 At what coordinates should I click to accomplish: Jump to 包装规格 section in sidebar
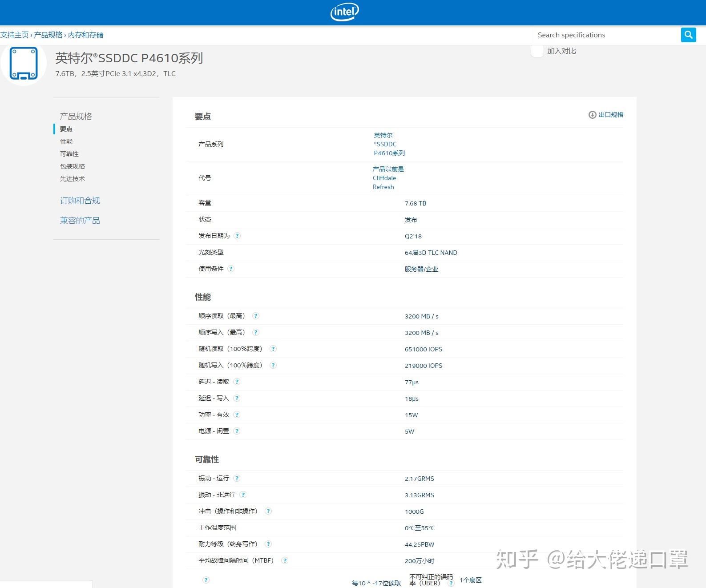click(73, 166)
